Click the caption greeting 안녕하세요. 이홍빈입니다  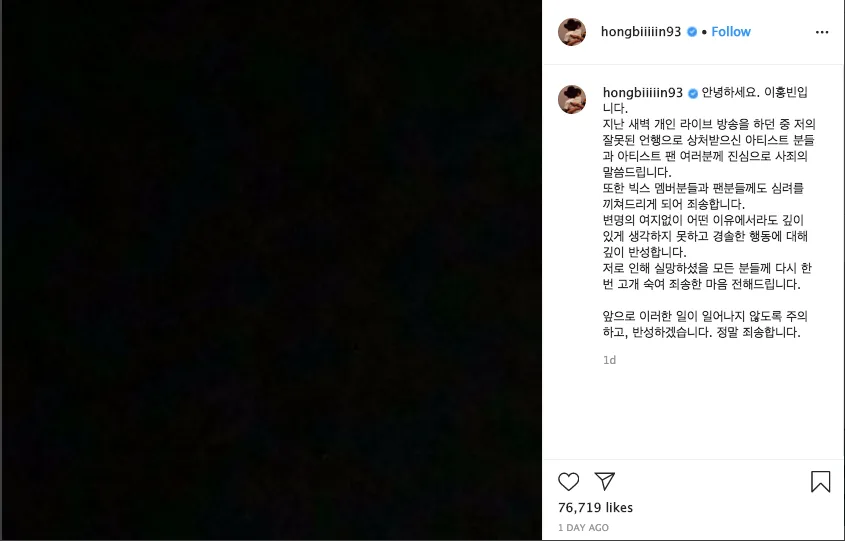click(705, 100)
